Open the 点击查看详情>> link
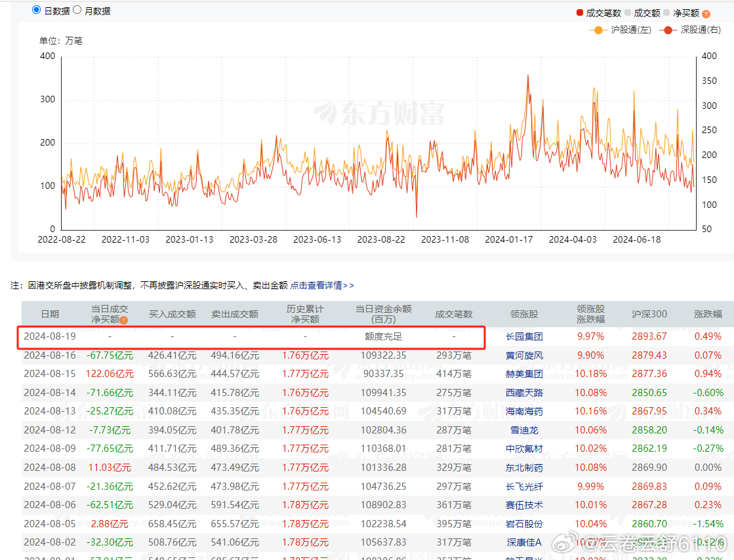This screenshot has width=734, height=560. [x=322, y=285]
